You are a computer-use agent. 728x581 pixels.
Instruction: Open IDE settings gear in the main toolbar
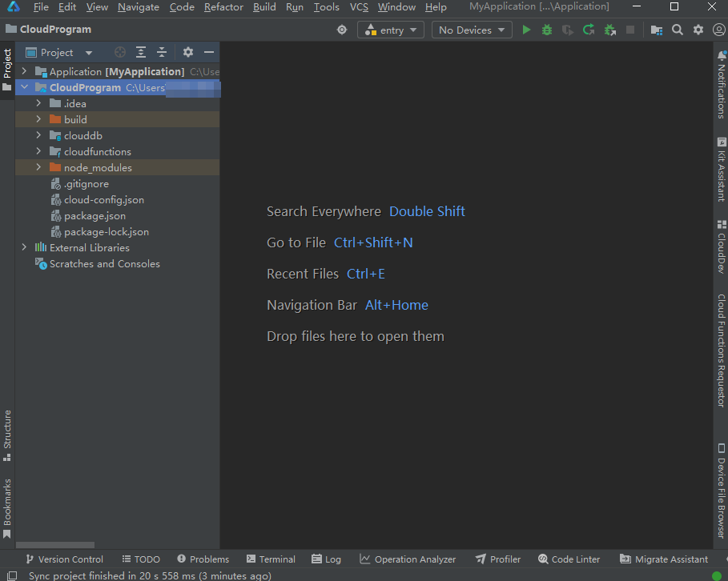(x=698, y=30)
